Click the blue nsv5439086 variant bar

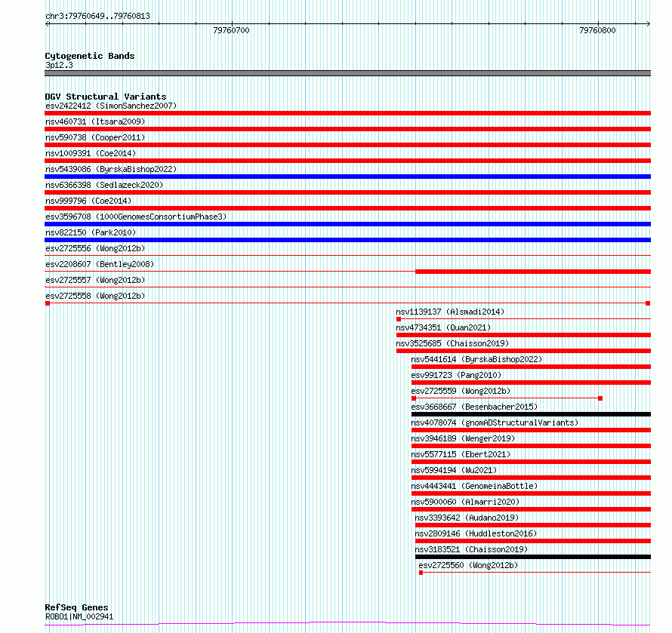pos(347,177)
